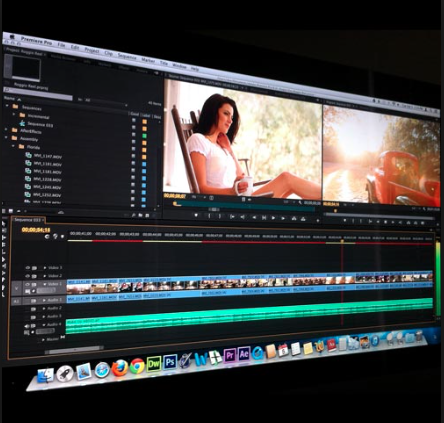
Task: Expand the Incremental bin
Action: pyautogui.click(x=14, y=114)
